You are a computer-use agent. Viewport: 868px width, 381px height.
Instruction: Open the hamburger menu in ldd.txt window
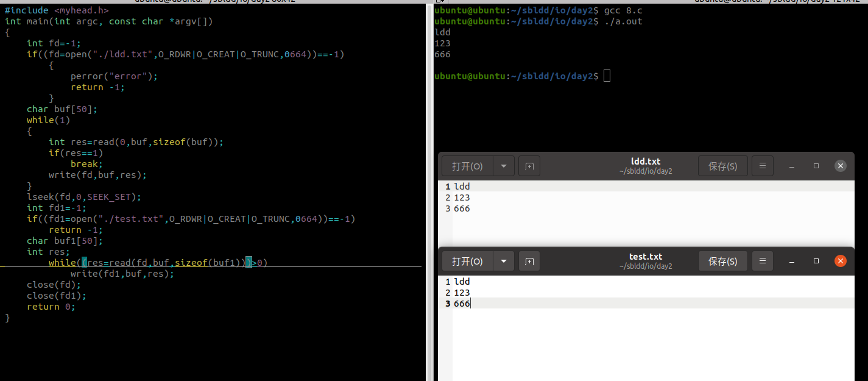point(763,166)
